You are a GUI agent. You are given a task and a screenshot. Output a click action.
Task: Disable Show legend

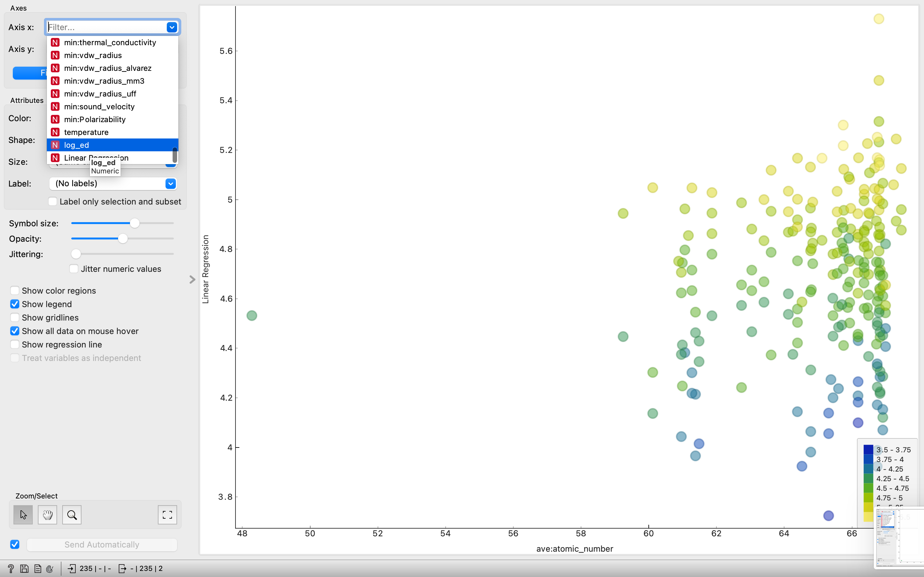pyautogui.click(x=14, y=304)
